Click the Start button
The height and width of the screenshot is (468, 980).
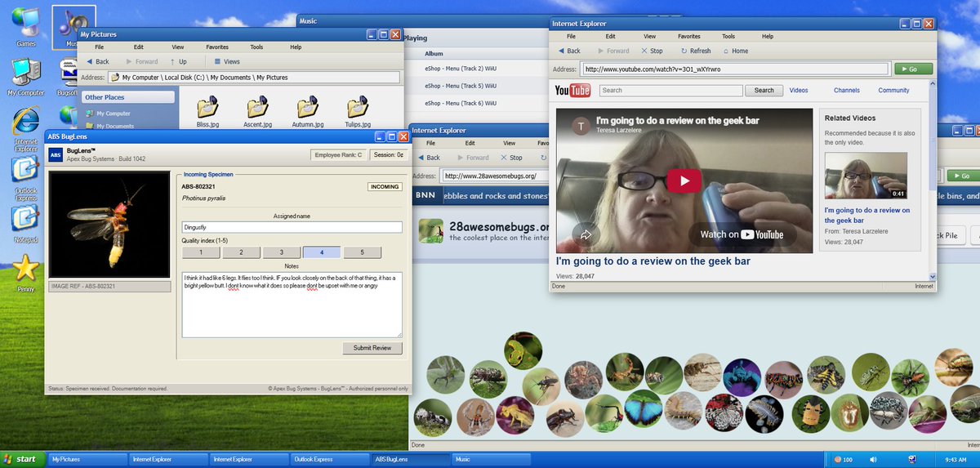pyautogui.click(x=22, y=459)
